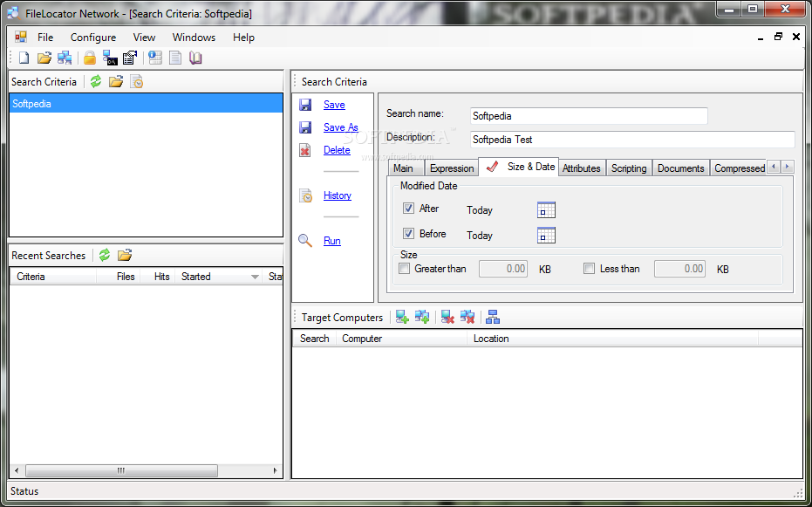Refresh the Recent Searches list
This screenshot has width=812, height=507.
(x=105, y=255)
